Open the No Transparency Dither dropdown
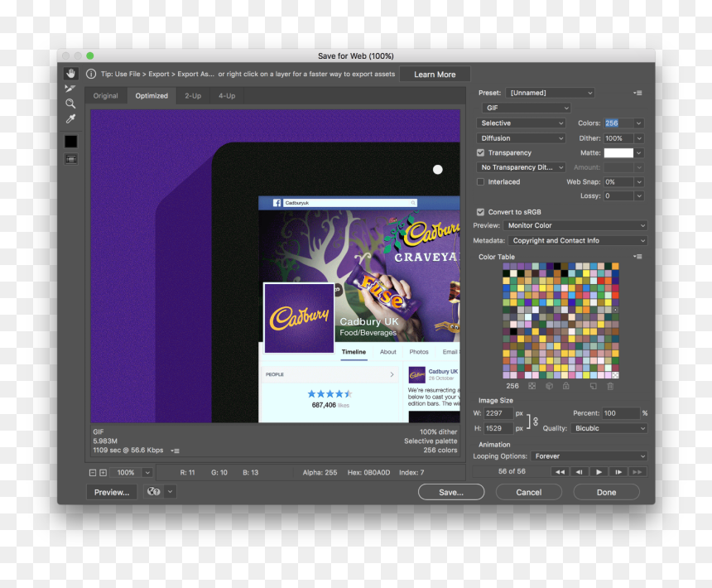Image resolution: width=712 pixels, height=588 pixels. 521,167
